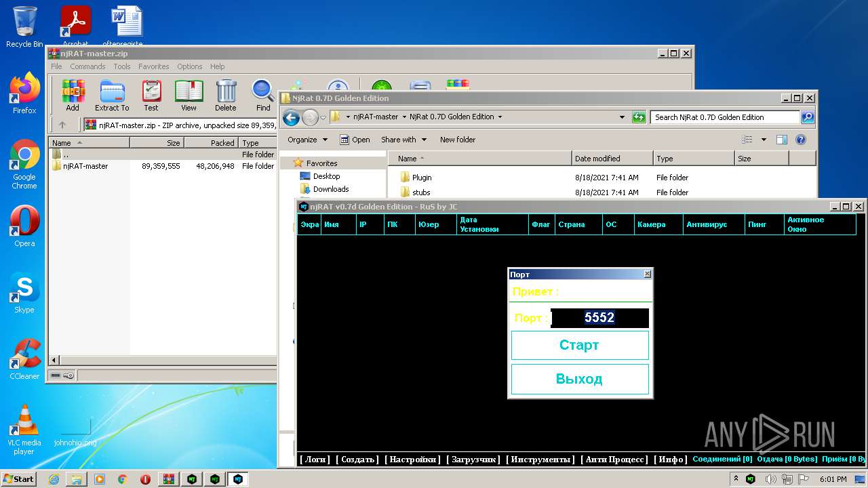868x488 pixels.
Task: Open Windows Explorer taskbar icon
Action: (77, 479)
